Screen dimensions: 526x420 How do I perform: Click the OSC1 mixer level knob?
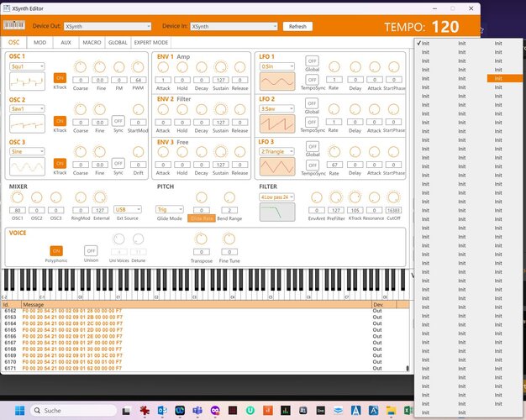tap(18, 197)
